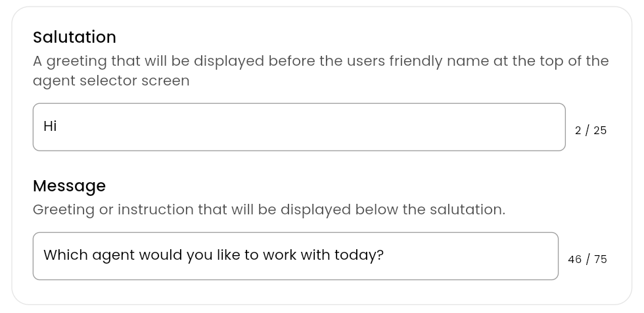Click into the Salutation input field
The width and height of the screenshot is (644, 313).
tap(299, 127)
